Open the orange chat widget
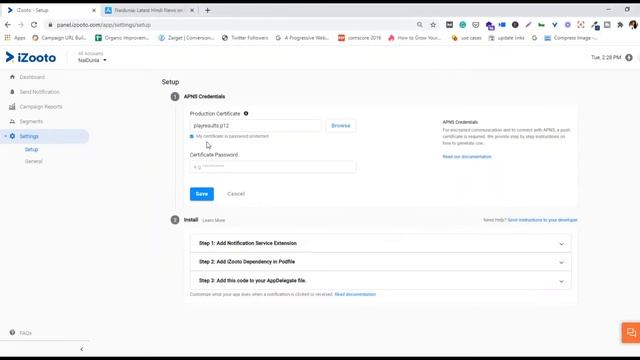This screenshot has height=360, width=640. pyautogui.click(x=631, y=333)
